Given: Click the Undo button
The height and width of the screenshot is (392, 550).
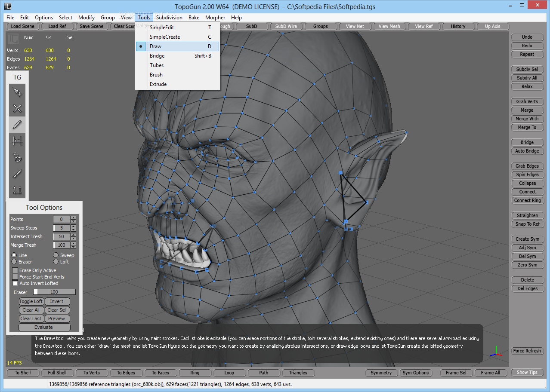Looking at the screenshot, I should tap(527, 37).
